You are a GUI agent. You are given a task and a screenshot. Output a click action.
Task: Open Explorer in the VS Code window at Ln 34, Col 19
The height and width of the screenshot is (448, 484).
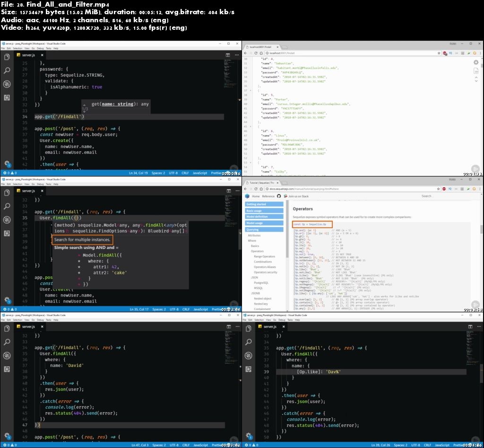click(x=7, y=57)
